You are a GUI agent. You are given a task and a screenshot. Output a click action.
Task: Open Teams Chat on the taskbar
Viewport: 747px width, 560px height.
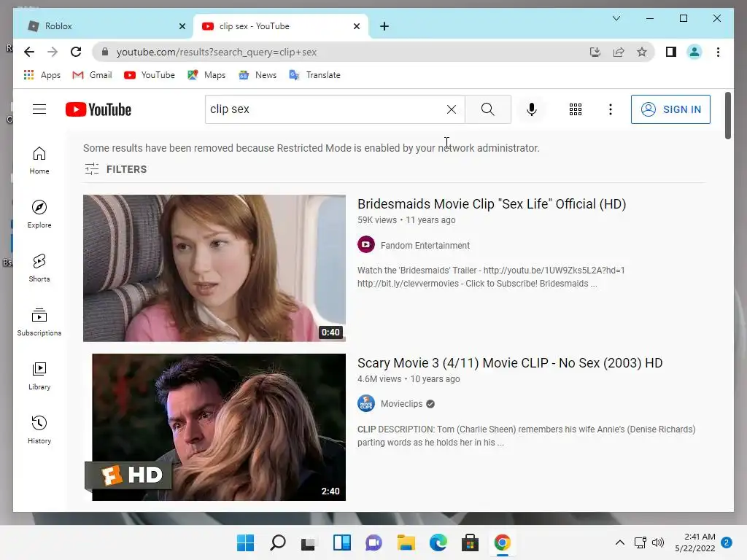point(373,542)
